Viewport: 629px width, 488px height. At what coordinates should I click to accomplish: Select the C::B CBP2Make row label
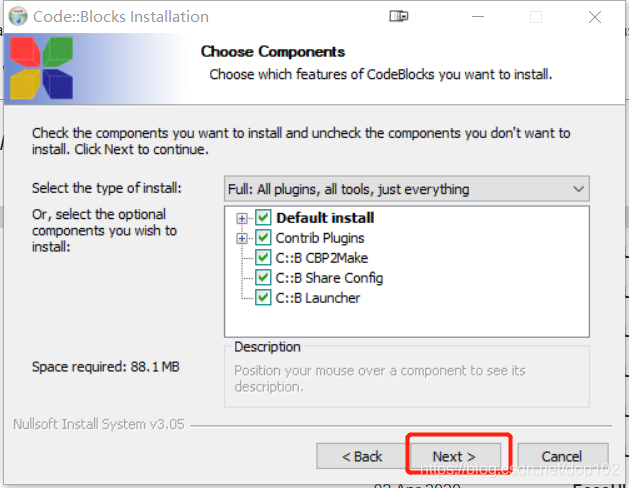322,258
